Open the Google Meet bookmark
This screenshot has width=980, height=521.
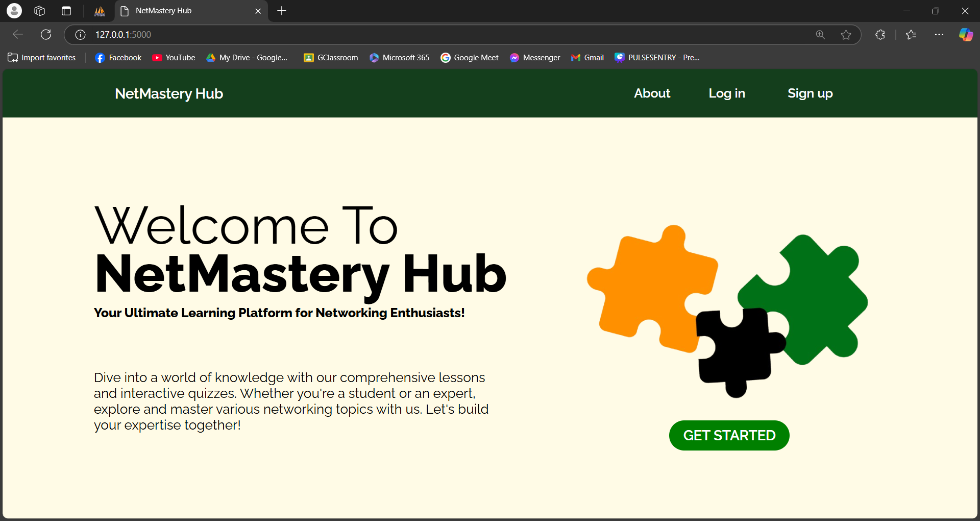click(470, 58)
